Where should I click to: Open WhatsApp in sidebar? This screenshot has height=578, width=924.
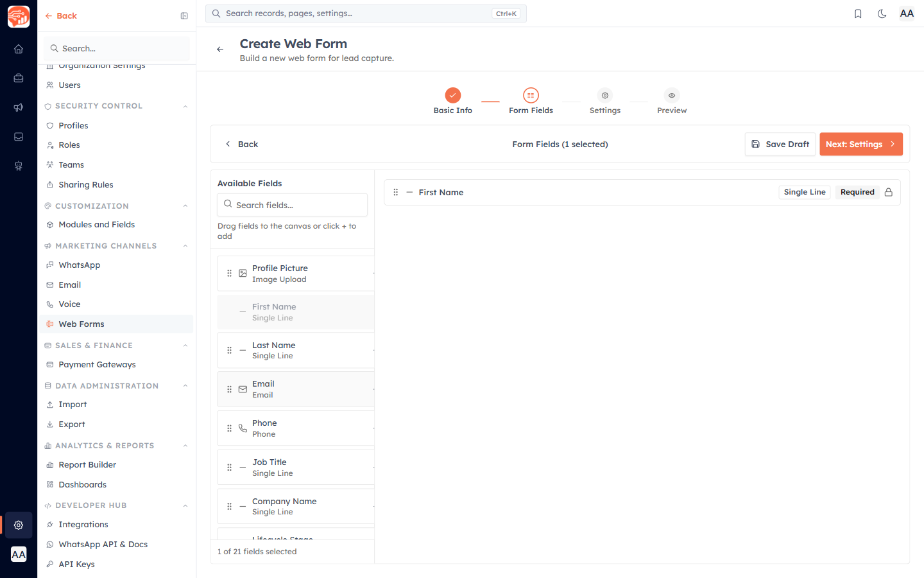(x=116, y=265)
